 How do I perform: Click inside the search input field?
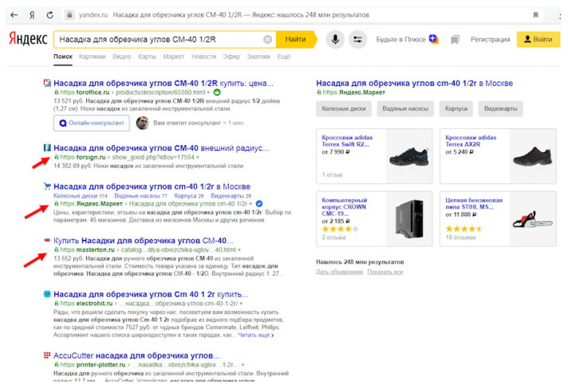[x=160, y=39]
